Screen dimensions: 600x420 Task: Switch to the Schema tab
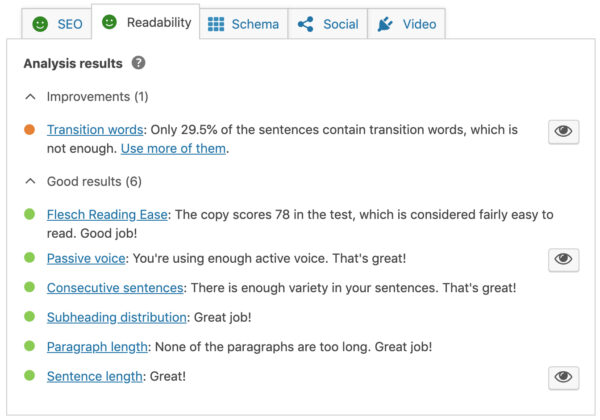point(244,24)
